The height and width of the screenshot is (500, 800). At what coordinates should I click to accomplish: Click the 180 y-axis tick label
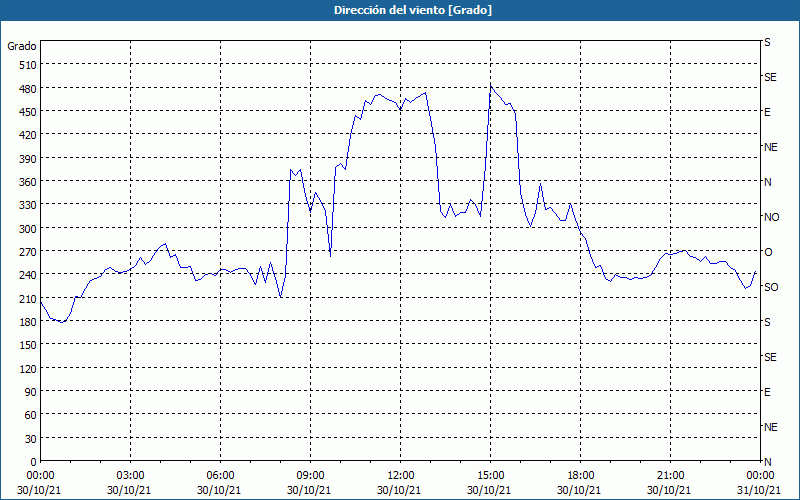click(29, 322)
